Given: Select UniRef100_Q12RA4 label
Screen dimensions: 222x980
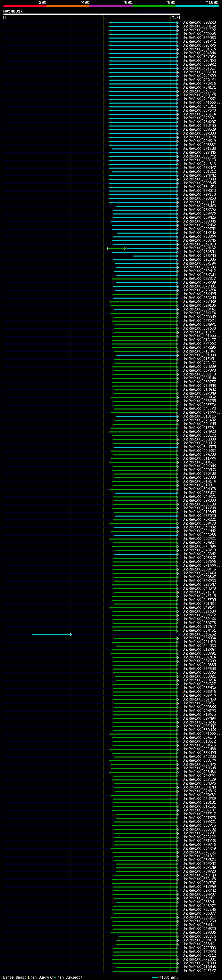Looking at the screenshot, I should [x=199, y=649].
